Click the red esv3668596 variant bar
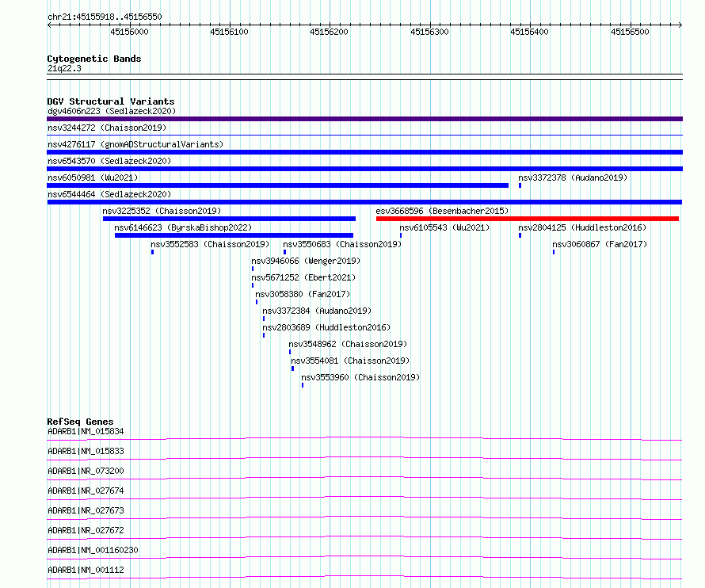Screen dimensions: 705x588 tap(528, 219)
